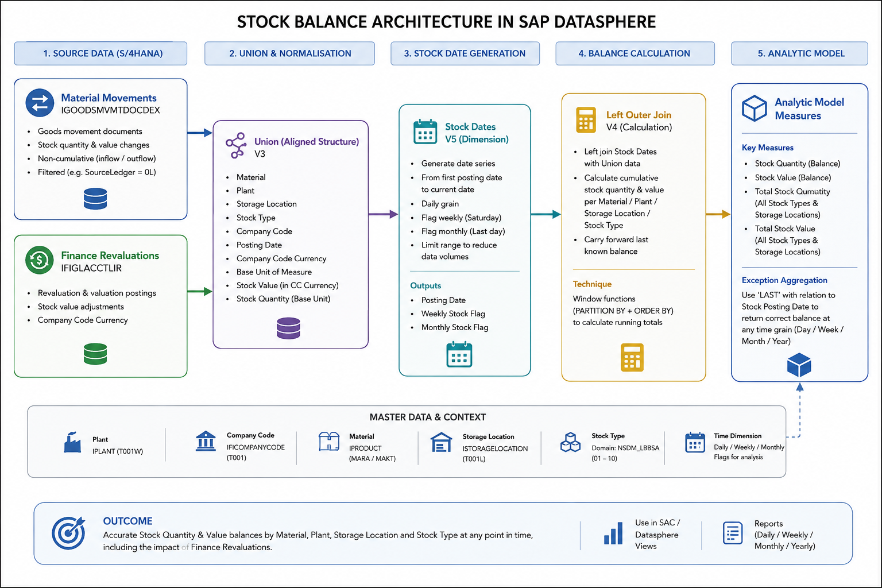
Task: Click the Carry forward last known balance bullet
Action: click(x=616, y=245)
